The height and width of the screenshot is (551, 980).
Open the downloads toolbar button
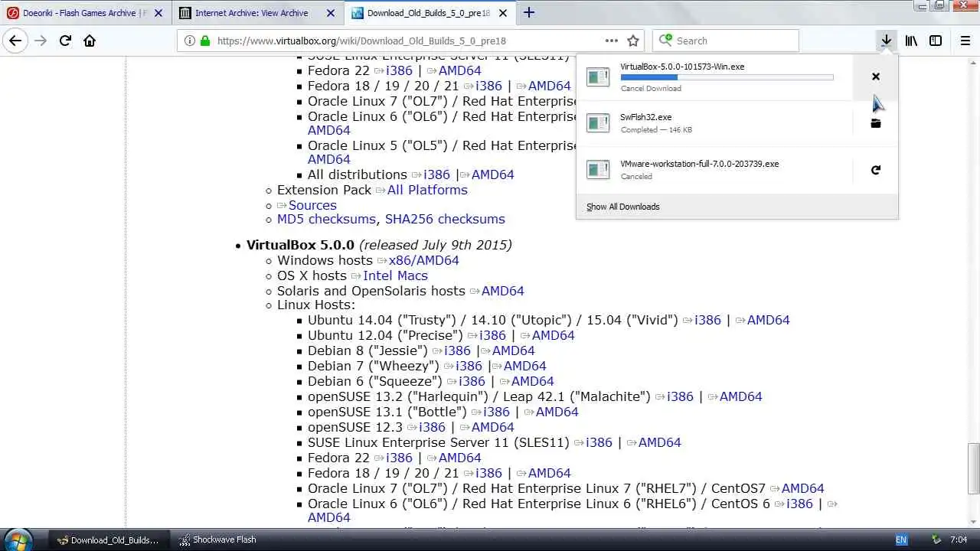[x=886, y=41]
